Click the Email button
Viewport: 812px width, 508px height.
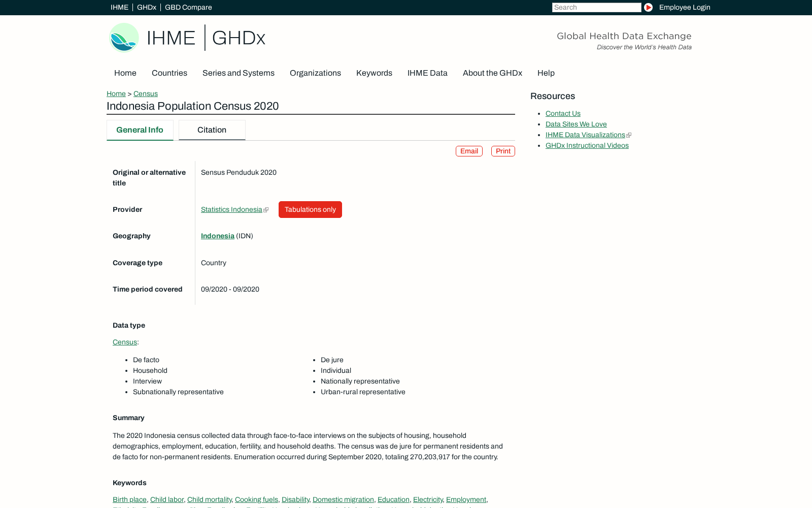[469, 151]
